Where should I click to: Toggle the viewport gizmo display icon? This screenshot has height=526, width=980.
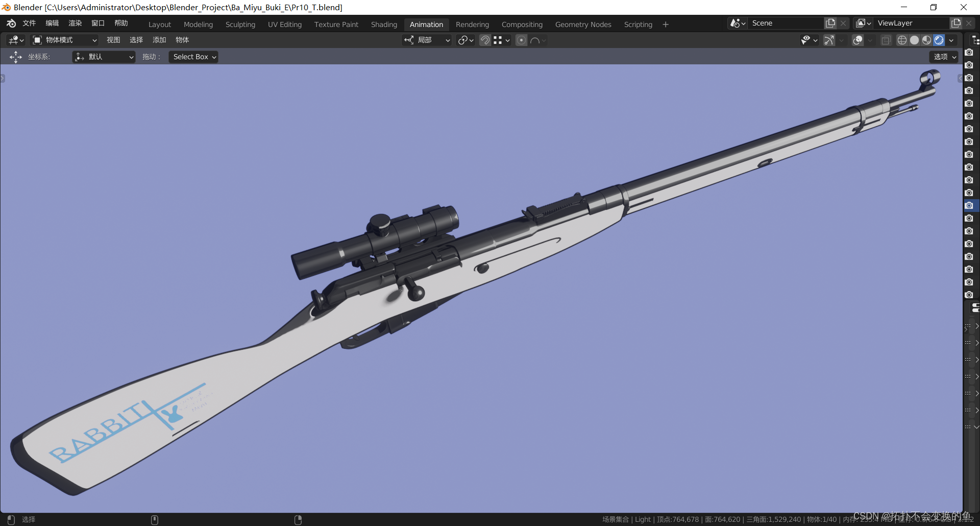pos(829,40)
